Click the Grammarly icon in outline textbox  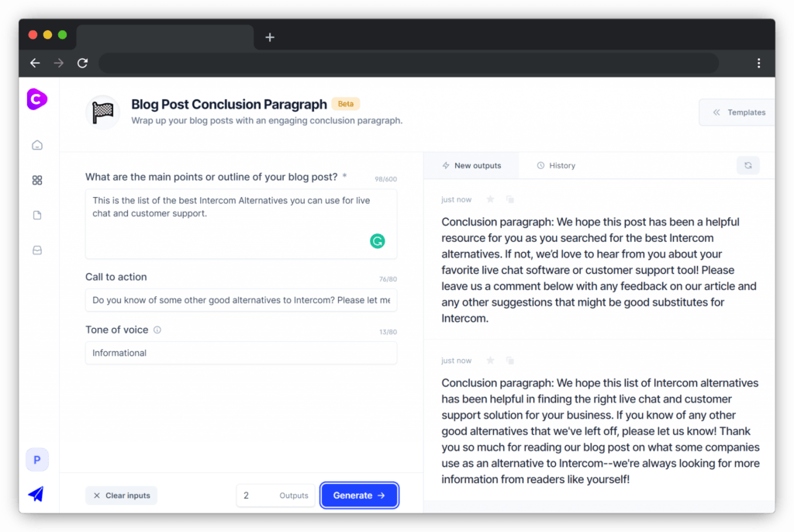point(378,241)
